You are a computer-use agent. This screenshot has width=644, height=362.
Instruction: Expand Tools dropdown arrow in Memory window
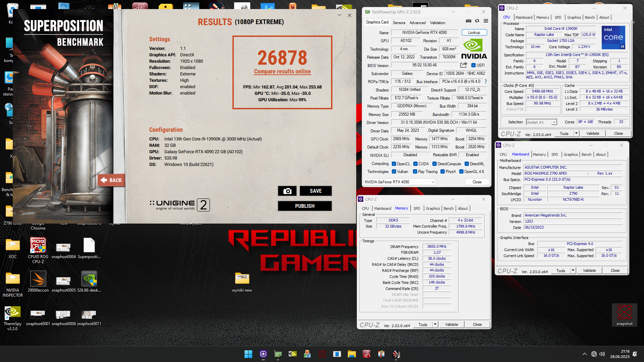(x=435, y=324)
